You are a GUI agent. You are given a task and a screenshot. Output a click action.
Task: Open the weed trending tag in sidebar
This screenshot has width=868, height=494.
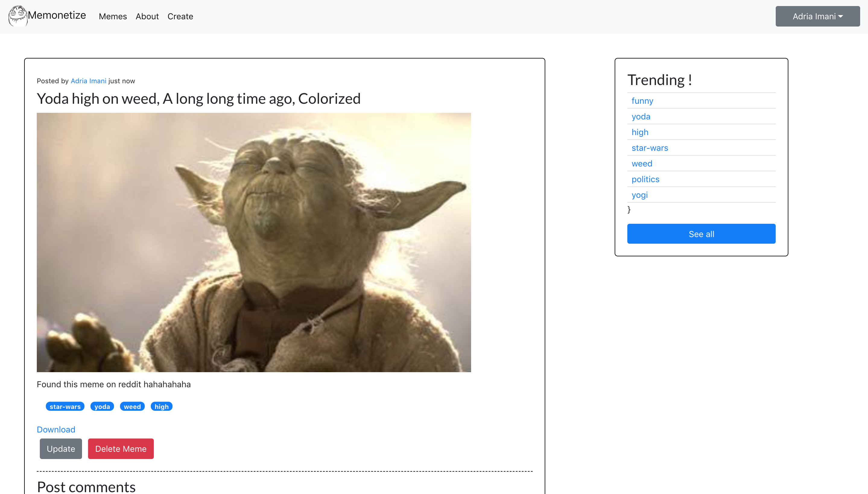coord(642,163)
